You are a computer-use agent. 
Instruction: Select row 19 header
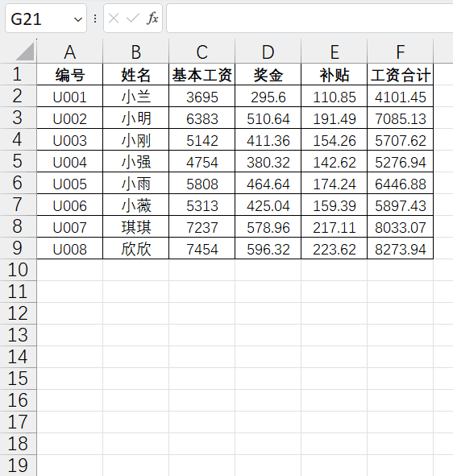tap(18, 466)
